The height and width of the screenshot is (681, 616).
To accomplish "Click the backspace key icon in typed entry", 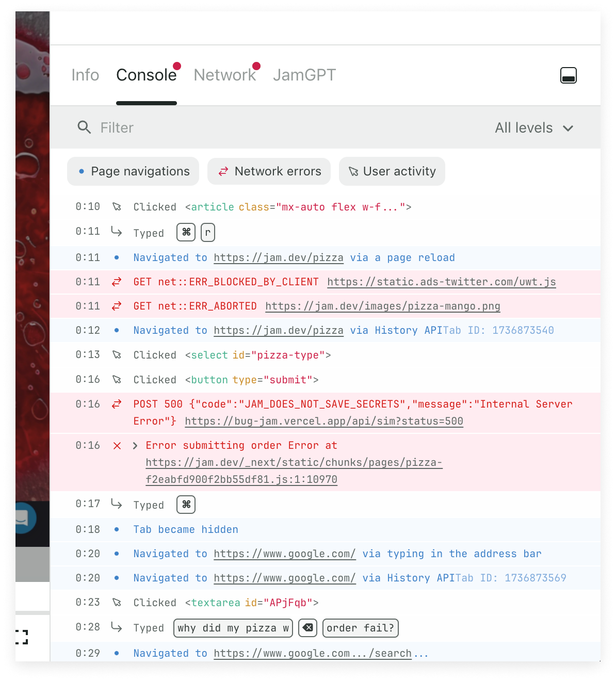I will coord(307,628).
